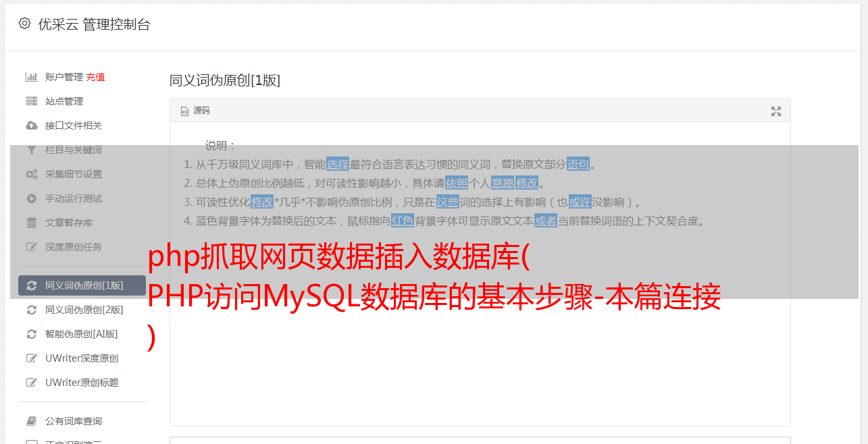Open 深度原创任务 menu item
The width and height of the screenshot is (868, 444).
tap(74, 247)
